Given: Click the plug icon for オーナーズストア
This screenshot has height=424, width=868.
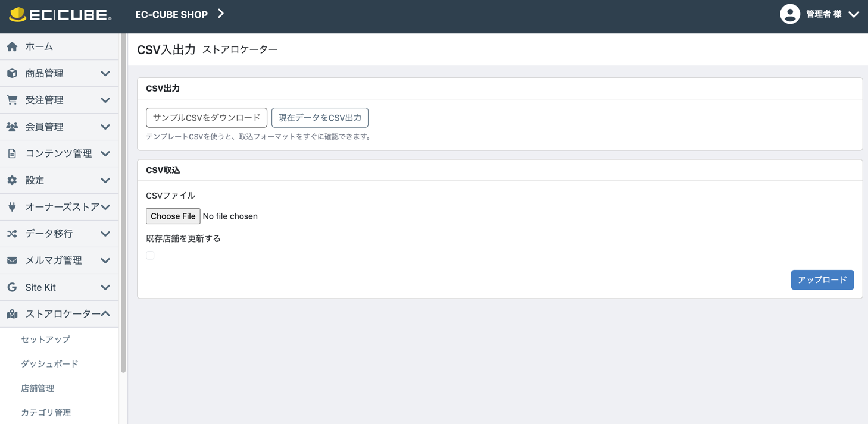Looking at the screenshot, I should pos(12,207).
